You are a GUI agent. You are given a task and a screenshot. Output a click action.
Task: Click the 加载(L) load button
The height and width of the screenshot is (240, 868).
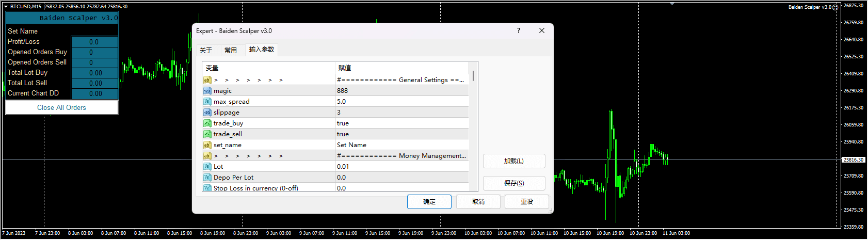tap(514, 161)
